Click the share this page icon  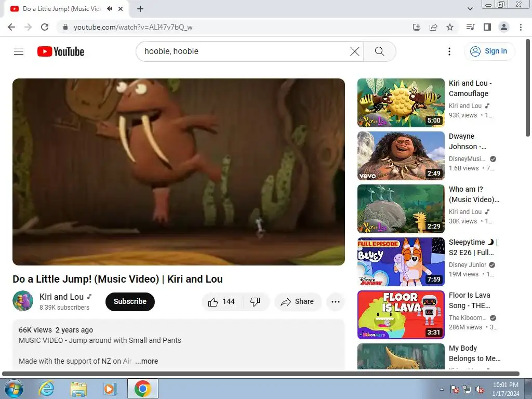coord(433,27)
